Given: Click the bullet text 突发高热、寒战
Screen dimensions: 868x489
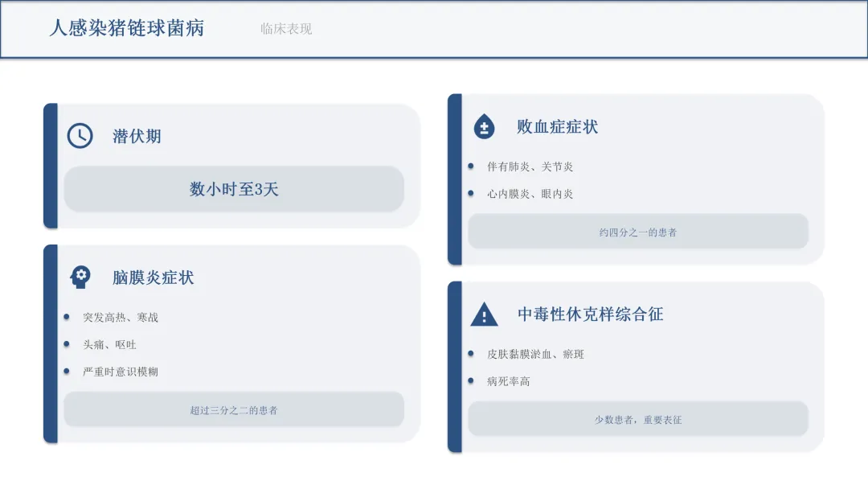Looking at the screenshot, I should 121,318.
